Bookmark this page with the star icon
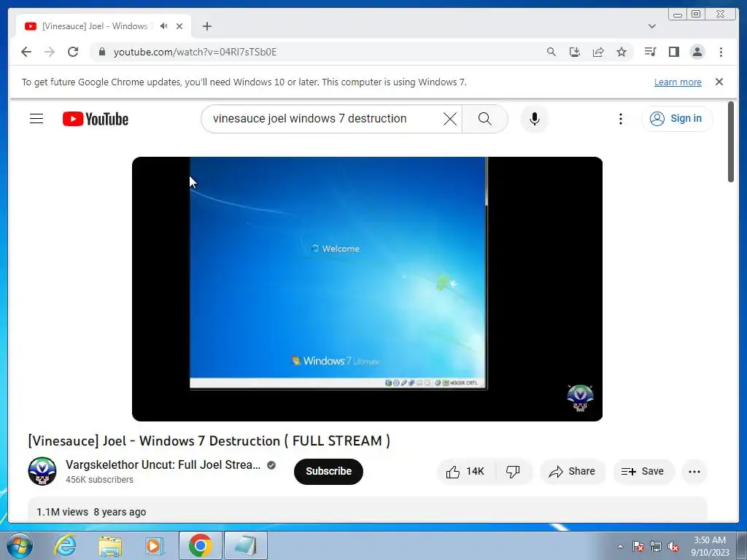 (622, 52)
